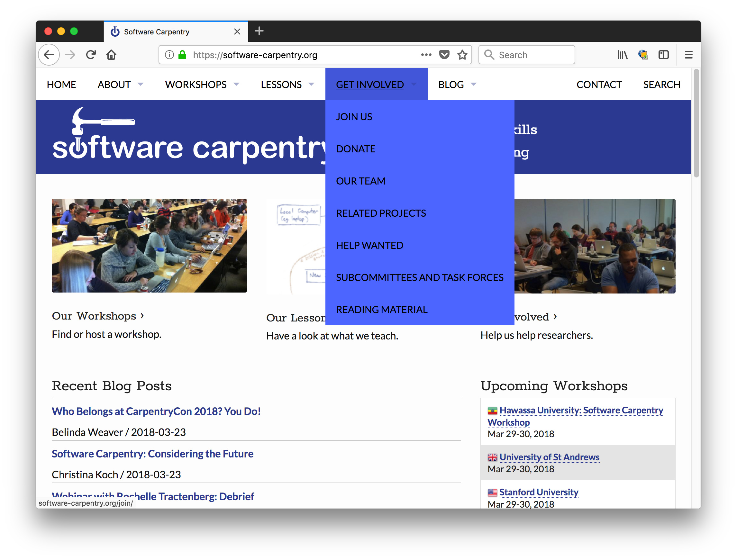
Task: Click the page vertical scrollbar thumb
Action: coord(696,123)
